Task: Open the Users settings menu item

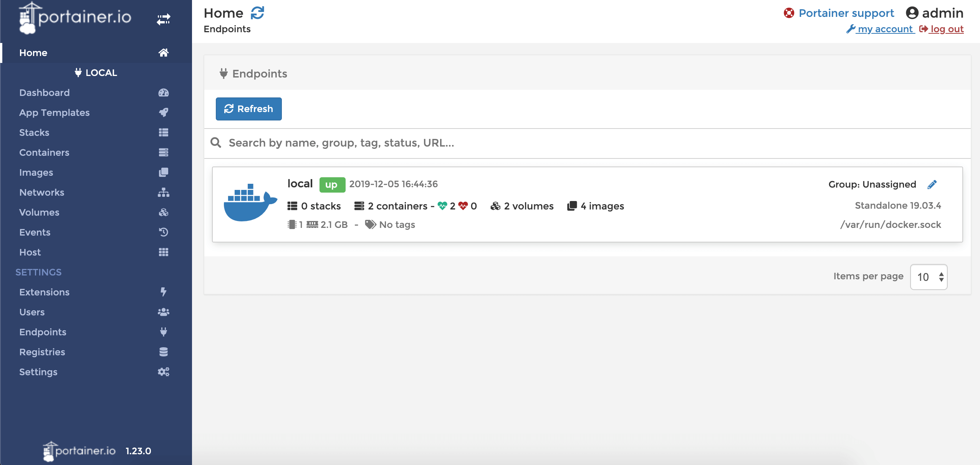Action: pos(32,312)
